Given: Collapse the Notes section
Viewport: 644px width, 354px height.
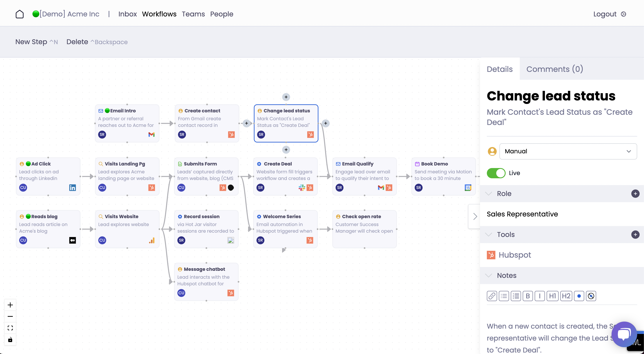Looking at the screenshot, I should [x=489, y=276].
